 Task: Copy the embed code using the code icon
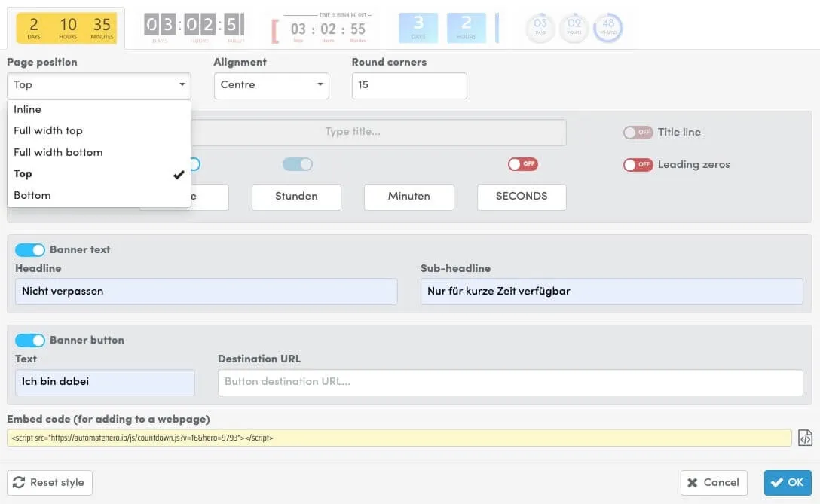tap(805, 438)
